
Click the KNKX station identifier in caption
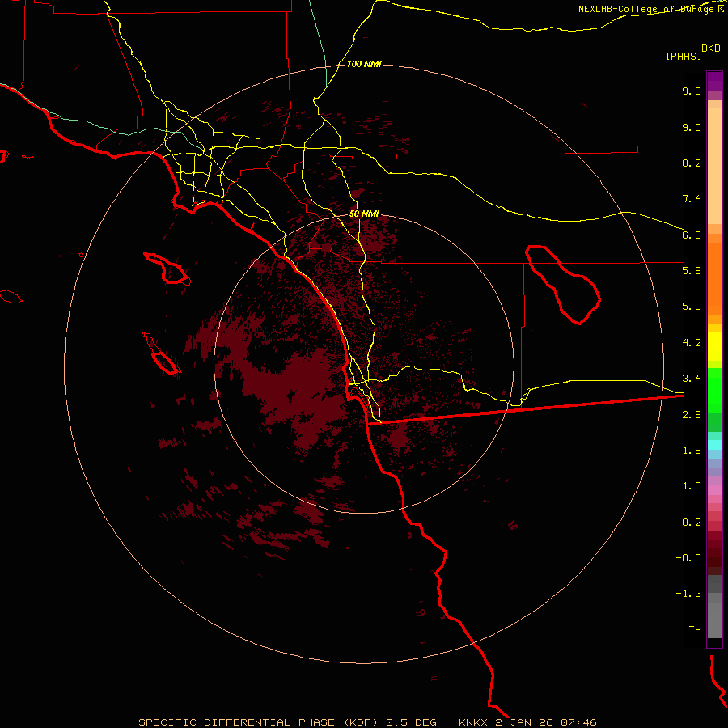(x=473, y=722)
